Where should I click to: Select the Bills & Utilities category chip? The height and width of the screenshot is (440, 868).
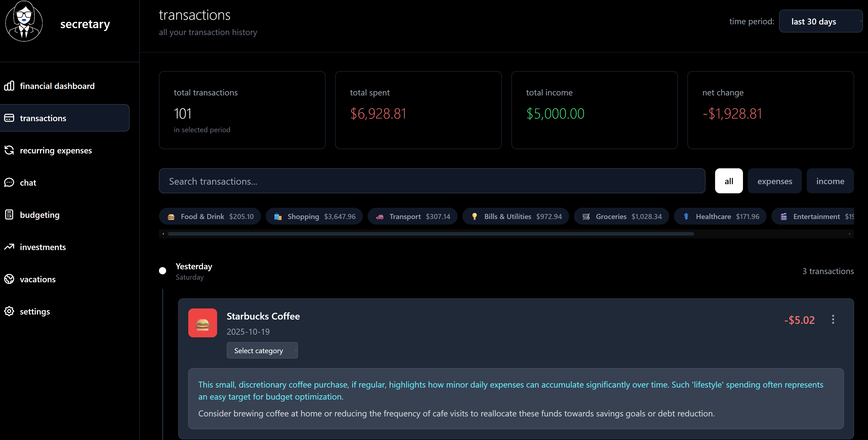pyautogui.click(x=515, y=216)
